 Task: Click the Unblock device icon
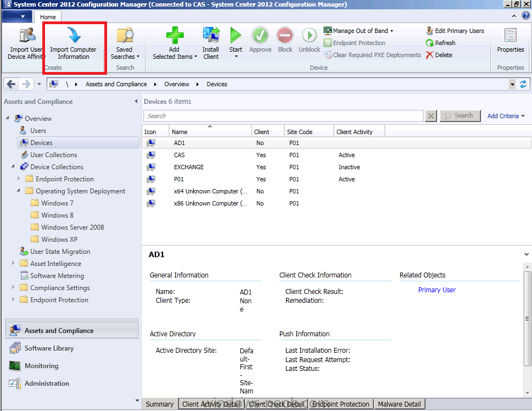pos(310,35)
